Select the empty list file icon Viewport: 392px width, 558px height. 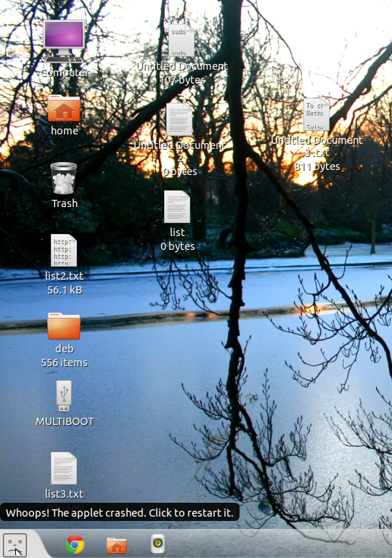coord(177,207)
